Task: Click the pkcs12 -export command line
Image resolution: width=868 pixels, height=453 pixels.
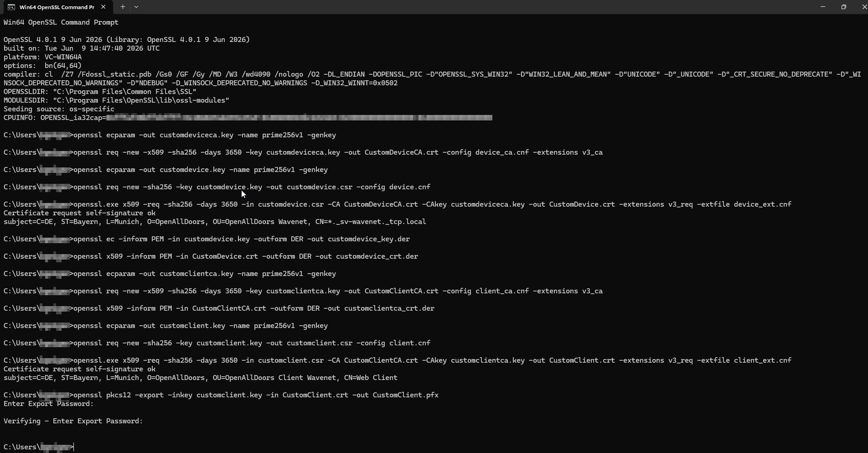Action: coord(221,395)
